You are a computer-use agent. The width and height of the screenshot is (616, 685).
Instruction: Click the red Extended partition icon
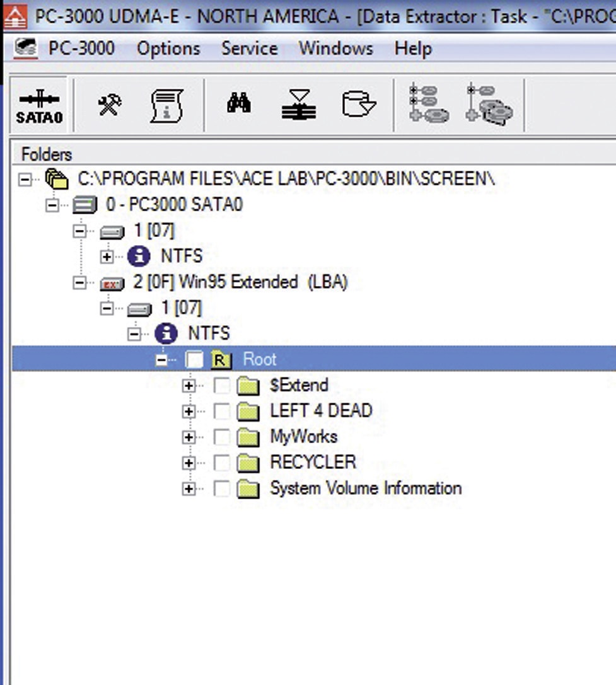pyautogui.click(x=112, y=284)
